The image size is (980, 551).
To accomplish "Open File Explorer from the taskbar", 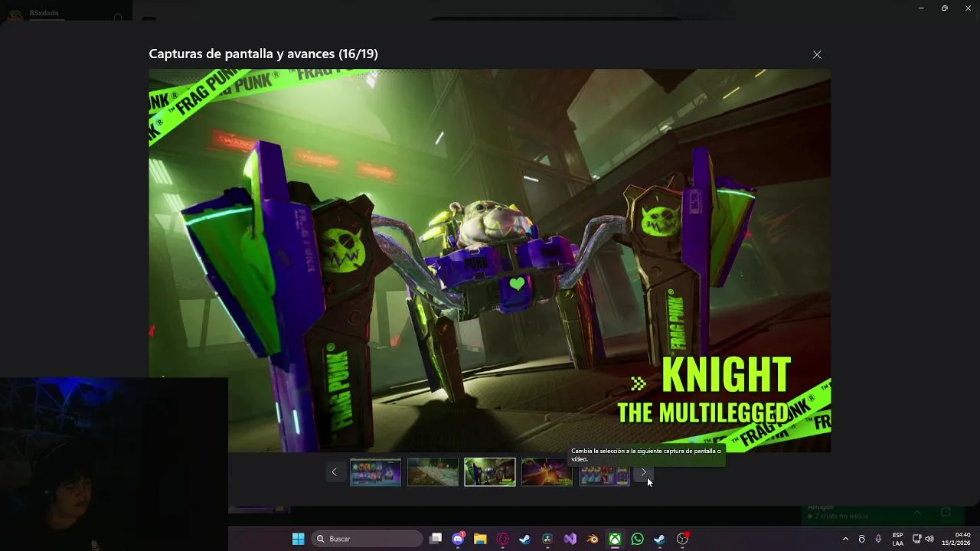I will coord(480,539).
